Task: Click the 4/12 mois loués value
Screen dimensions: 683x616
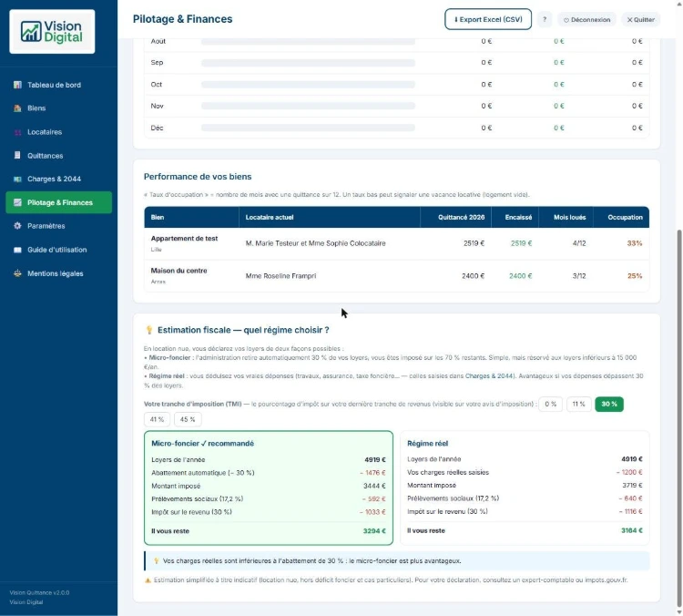Action: (x=579, y=243)
